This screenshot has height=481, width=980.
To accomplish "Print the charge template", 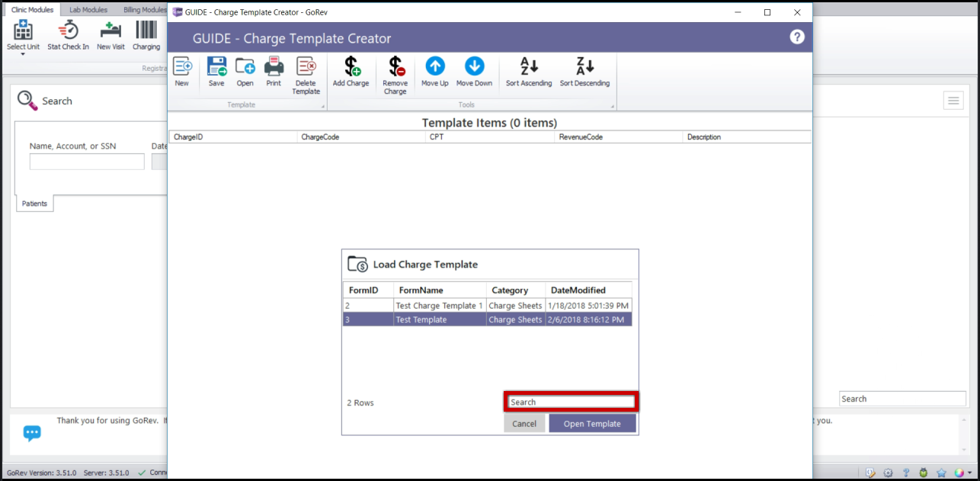I will coord(274,72).
